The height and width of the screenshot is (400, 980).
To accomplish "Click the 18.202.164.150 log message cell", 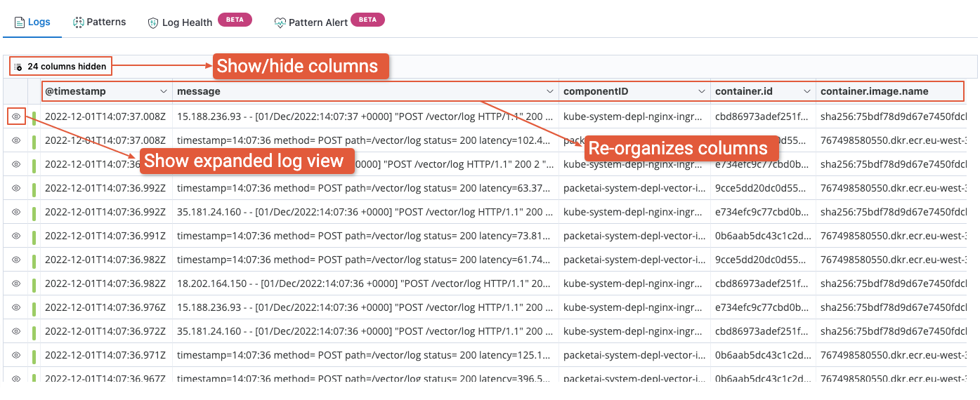I will [x=364, y=284].
